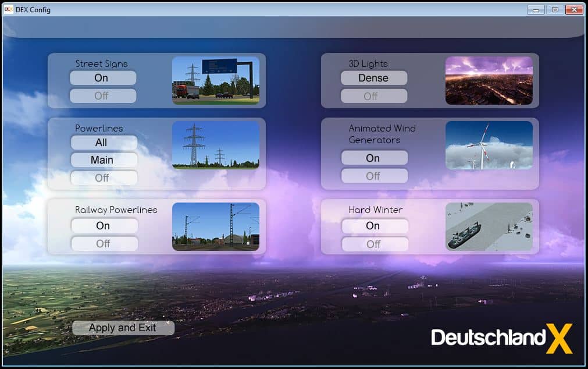Click the Hard Winter ship thumbnail
The width and height of the screenshot is (588, 369).
489,226
